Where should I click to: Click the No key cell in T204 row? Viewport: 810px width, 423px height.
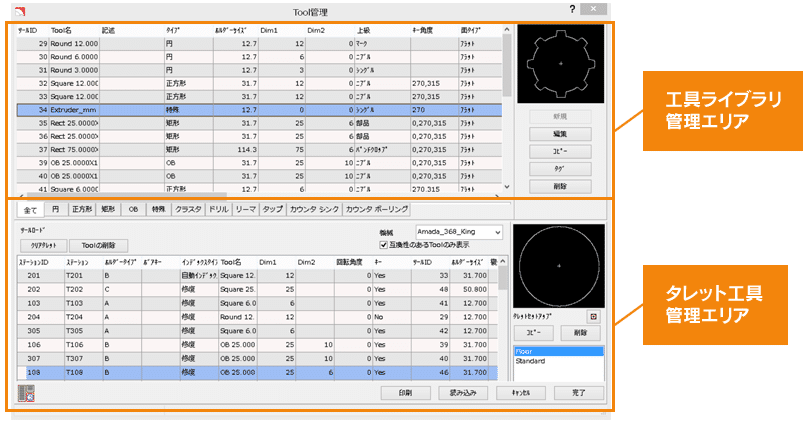pos(392,317)
